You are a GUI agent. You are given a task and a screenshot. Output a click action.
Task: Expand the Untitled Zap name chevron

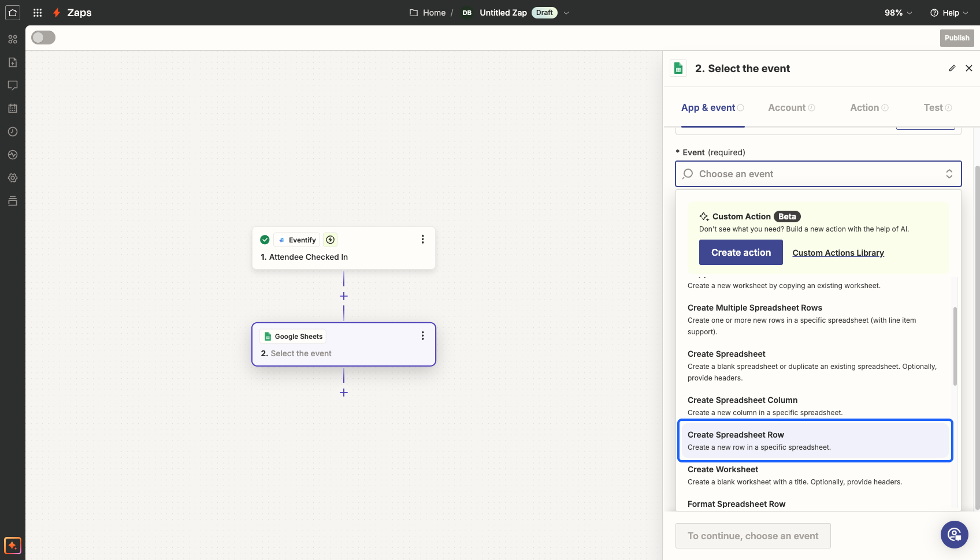click(x=566, y=13)
